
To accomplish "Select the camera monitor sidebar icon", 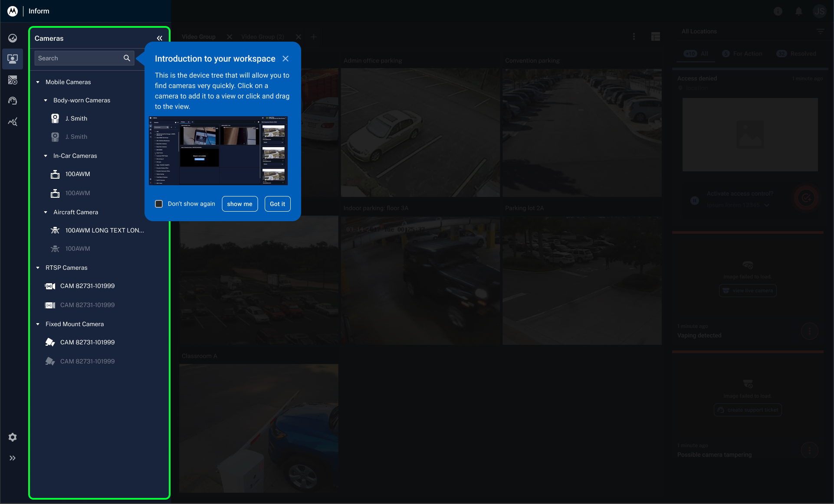I will point(13,59).
